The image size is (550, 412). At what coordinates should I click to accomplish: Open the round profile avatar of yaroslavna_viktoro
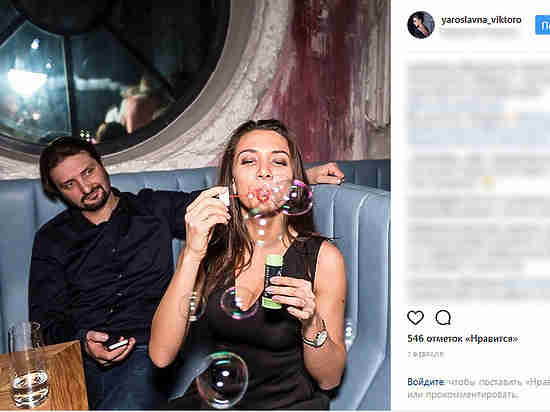[421, 25]
